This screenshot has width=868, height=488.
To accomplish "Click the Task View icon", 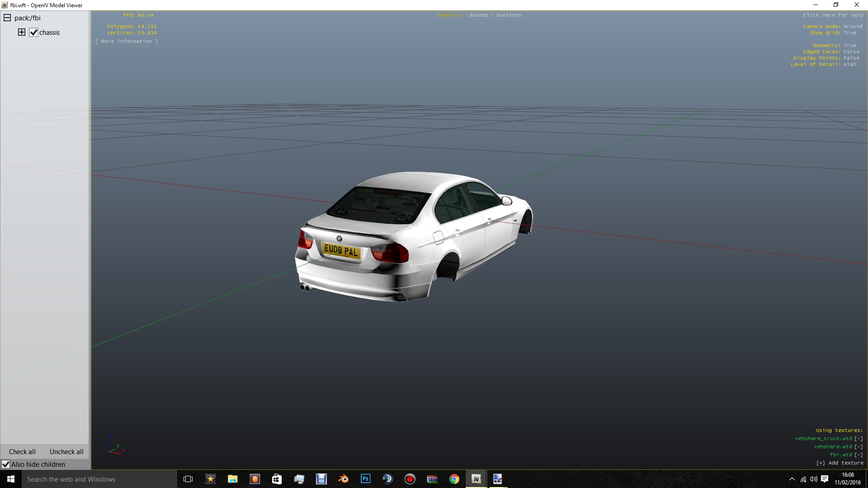I will [188, 479].
